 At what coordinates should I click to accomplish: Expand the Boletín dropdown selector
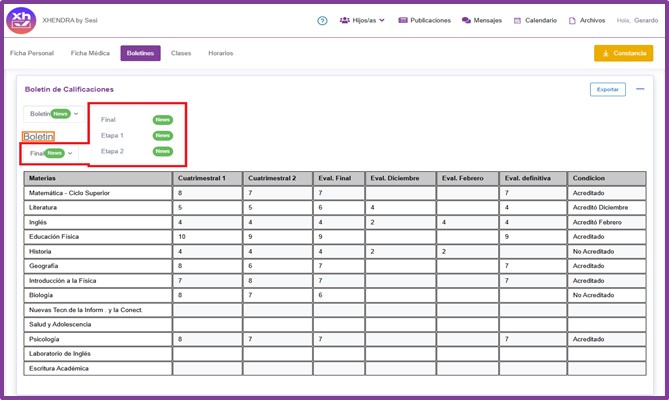54,114
